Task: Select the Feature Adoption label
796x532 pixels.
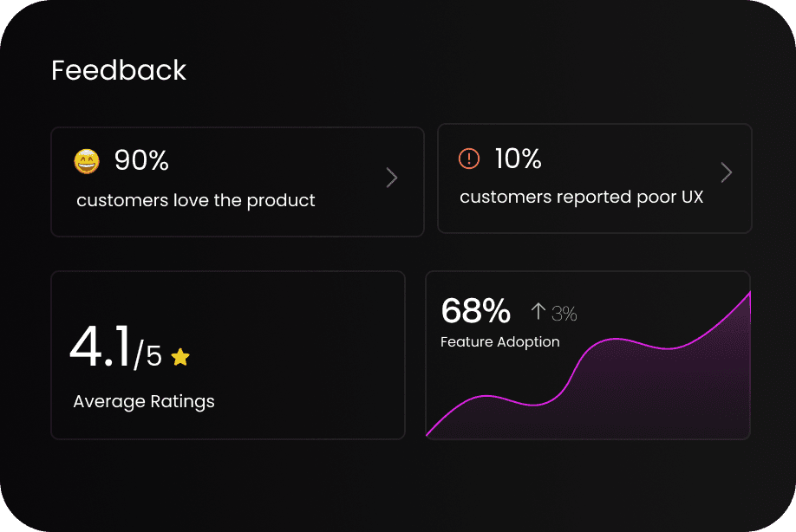Action: coord(500,341)
